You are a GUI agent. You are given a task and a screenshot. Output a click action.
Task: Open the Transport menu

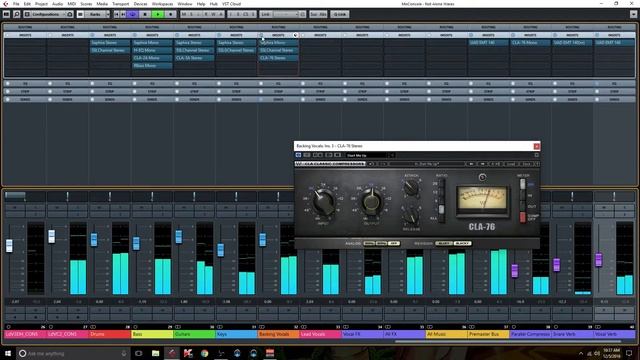coord(120,4)
